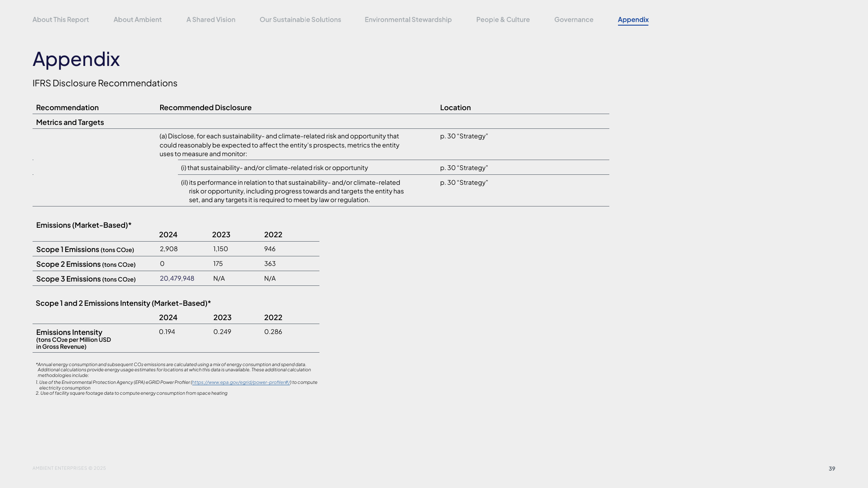Navigate to Our Sustainable Solutions
868x488 pixels.
[300, 20]
